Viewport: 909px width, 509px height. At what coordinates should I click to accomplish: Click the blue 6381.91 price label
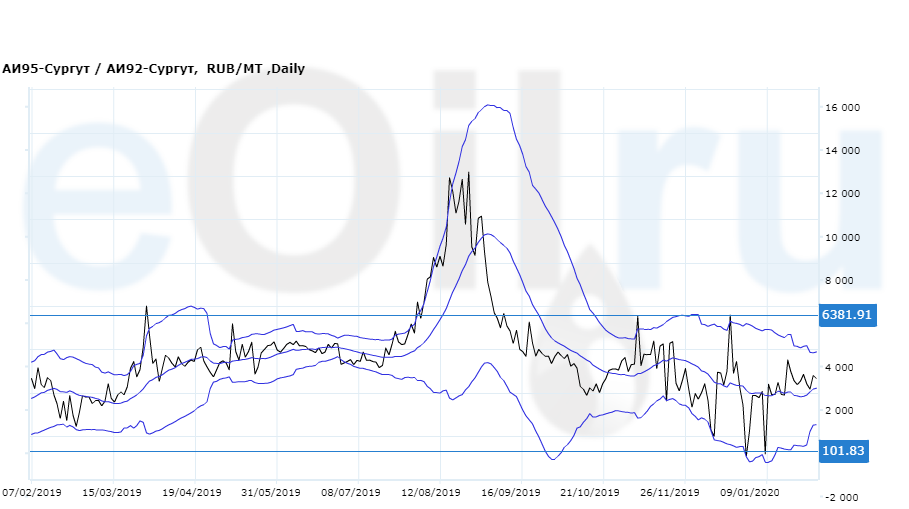(x=847, y=315)
